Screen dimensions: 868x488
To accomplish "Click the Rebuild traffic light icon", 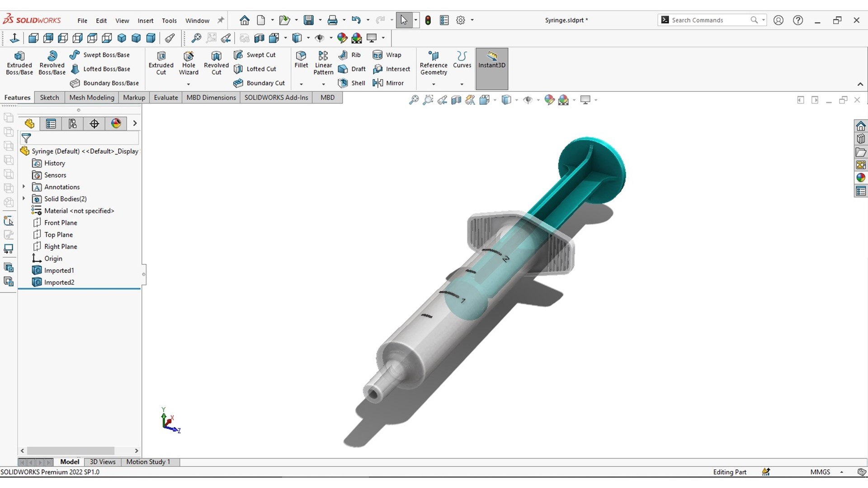I will point(428,20).
